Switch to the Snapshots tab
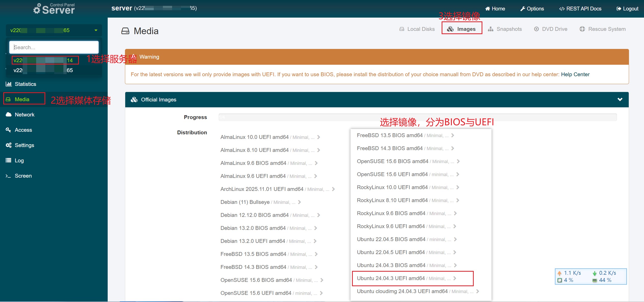This screenshot has height=302, width=644. point(505,29)
